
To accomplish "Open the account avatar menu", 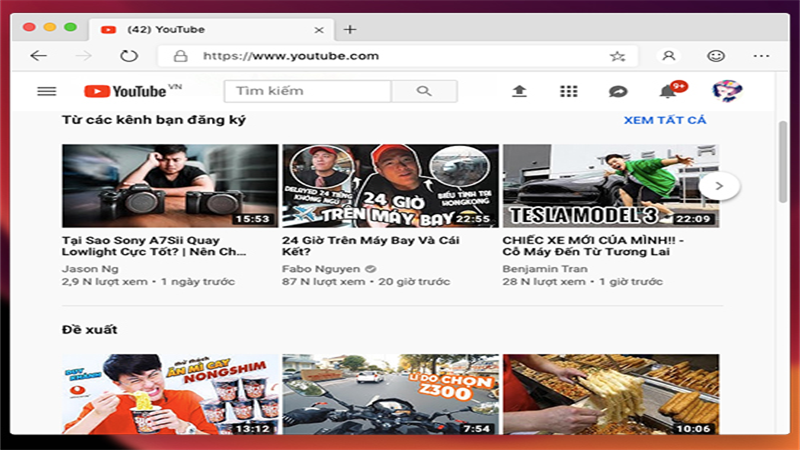I will pyautogui.click(x=727, y=91).
